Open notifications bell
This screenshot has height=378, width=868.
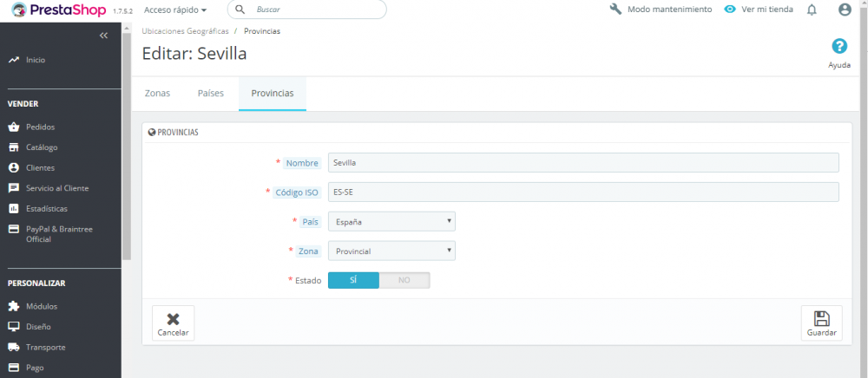point(812,10)
